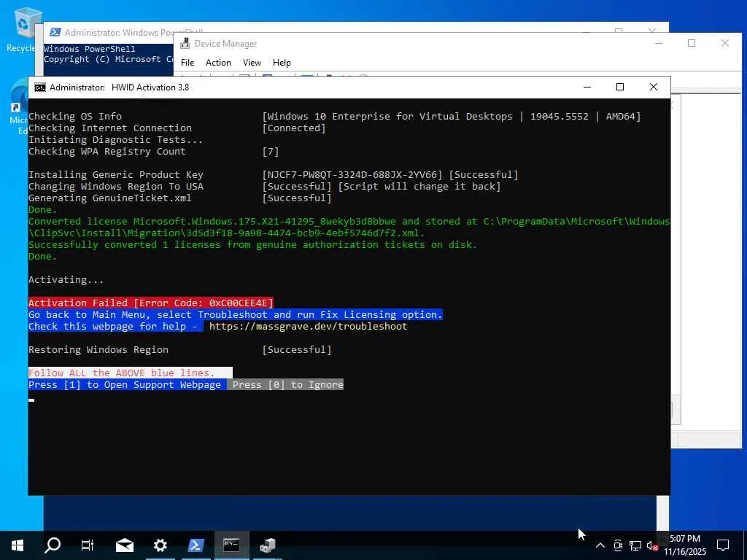Click 'Activation Failed' error code line
Image resolution: width=747 pixels, height=560 pixels.
pos(150,303)
